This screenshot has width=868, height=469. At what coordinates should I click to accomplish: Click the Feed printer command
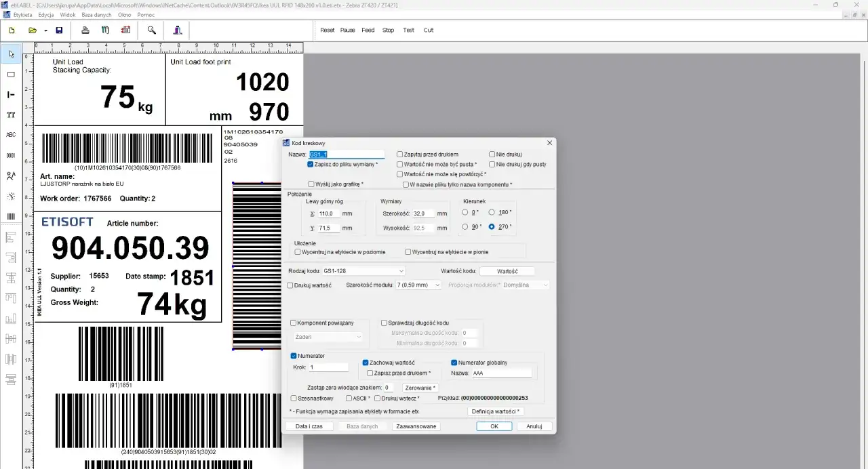(x=368, y=30)
